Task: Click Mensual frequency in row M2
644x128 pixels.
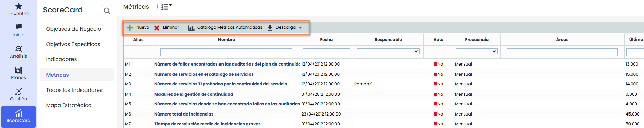Action: tap(463, 74)
